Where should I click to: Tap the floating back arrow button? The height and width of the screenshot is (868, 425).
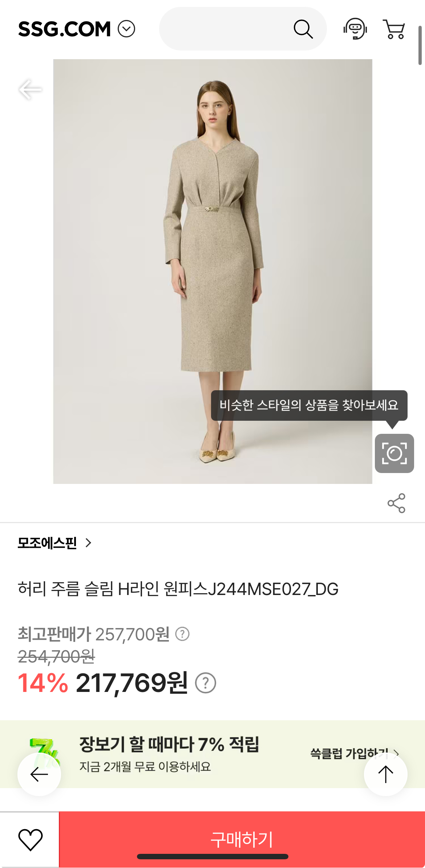[39, 774]
